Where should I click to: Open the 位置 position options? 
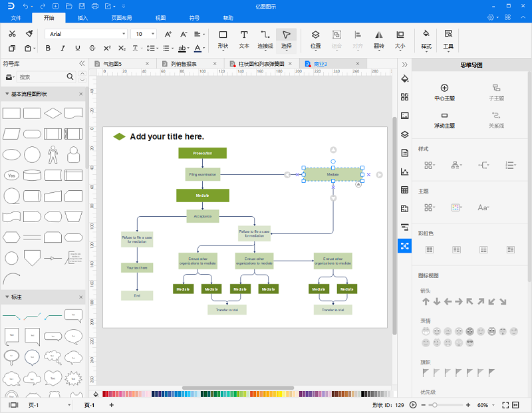tap(315, 40)
